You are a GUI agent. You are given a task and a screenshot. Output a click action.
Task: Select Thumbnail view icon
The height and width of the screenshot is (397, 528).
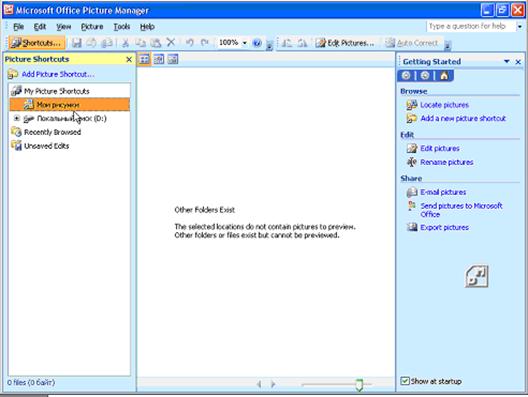[x=144, y=60]
